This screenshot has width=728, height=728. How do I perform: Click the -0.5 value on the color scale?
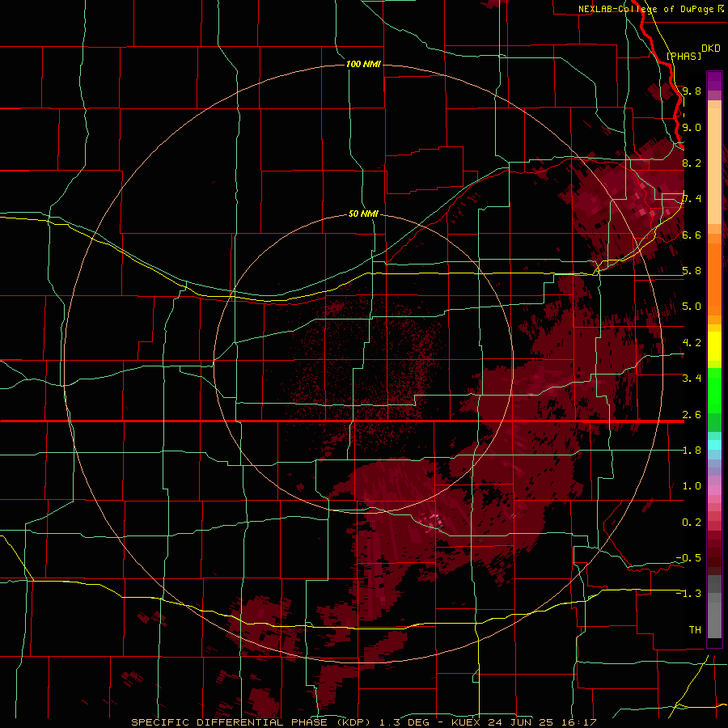coord(688,558)
